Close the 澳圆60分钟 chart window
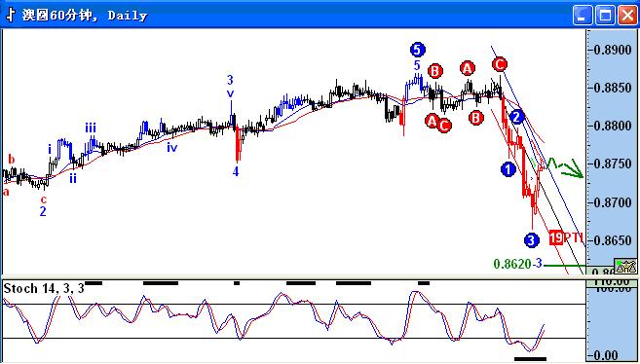 pyautogui.click(x=627, y=16)
